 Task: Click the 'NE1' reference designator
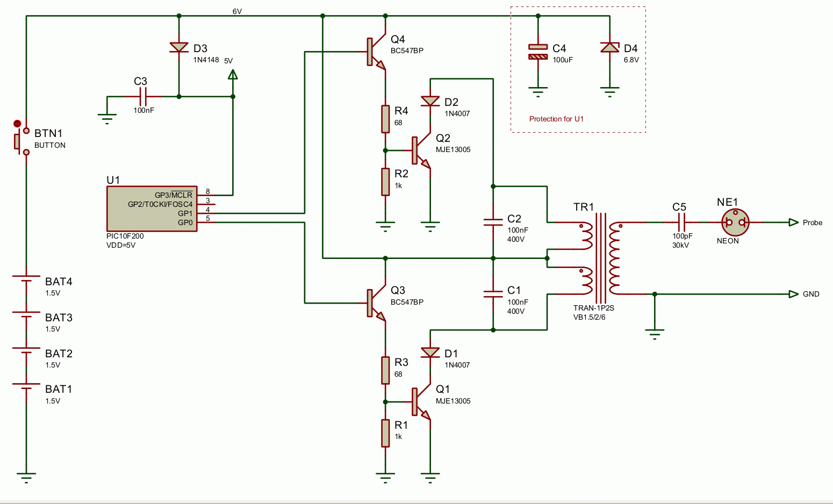click(727, 202)
